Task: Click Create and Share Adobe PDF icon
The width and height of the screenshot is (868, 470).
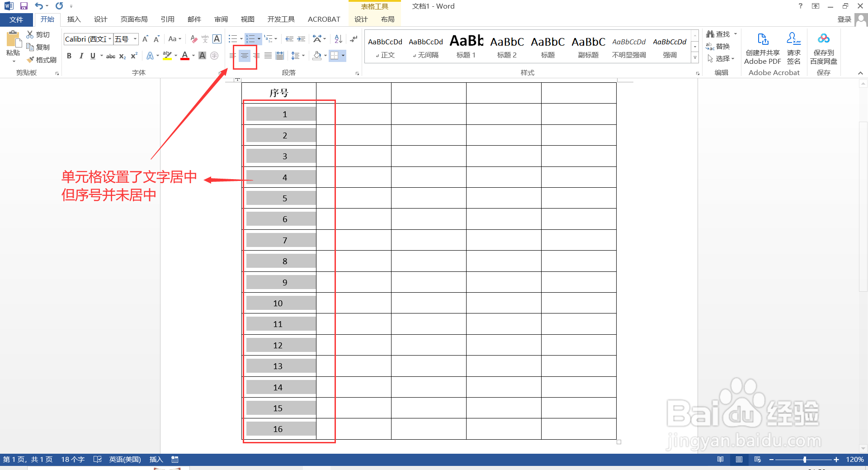Action: (763, 48)
